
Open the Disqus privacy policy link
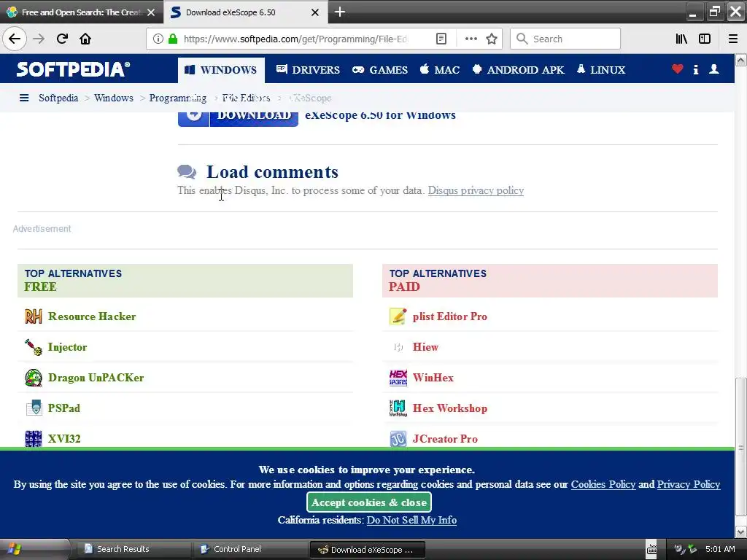[x=476, y=190]
